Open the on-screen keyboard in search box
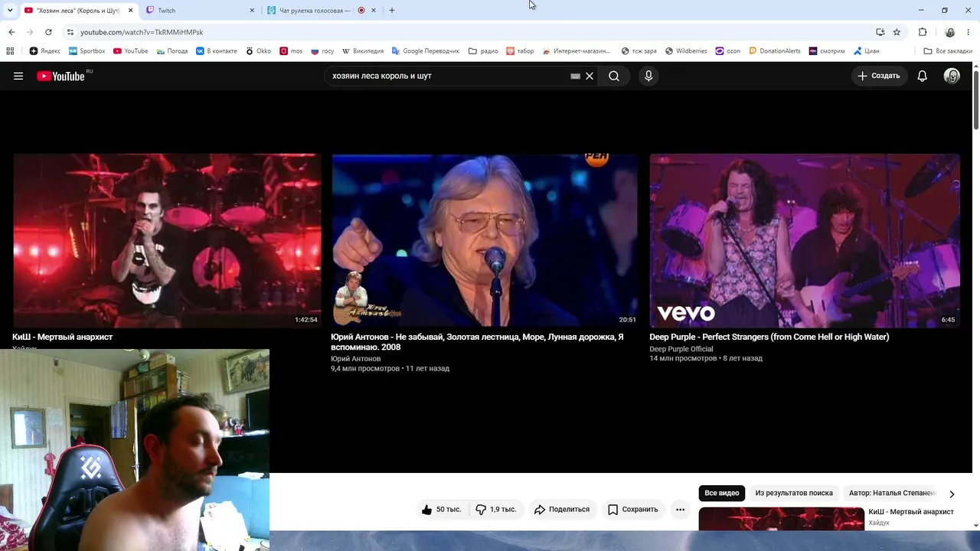980x551 pixels. point(575,76)
